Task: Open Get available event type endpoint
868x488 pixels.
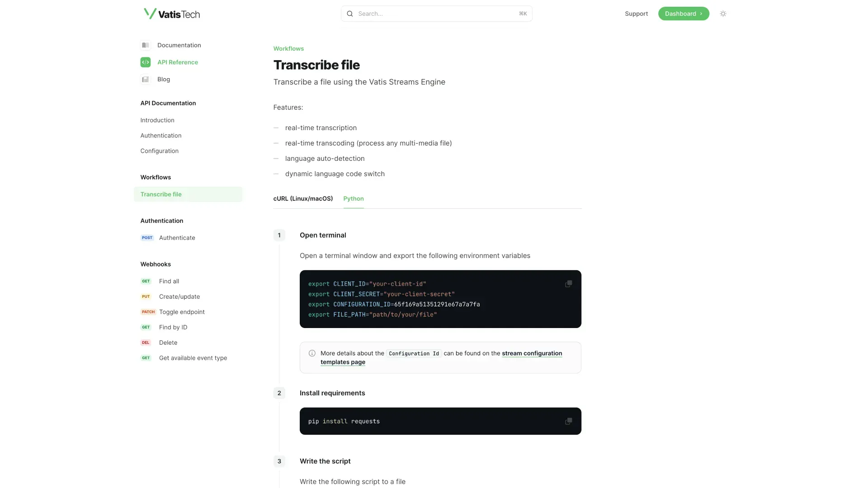Action: (x=193, y=358)
